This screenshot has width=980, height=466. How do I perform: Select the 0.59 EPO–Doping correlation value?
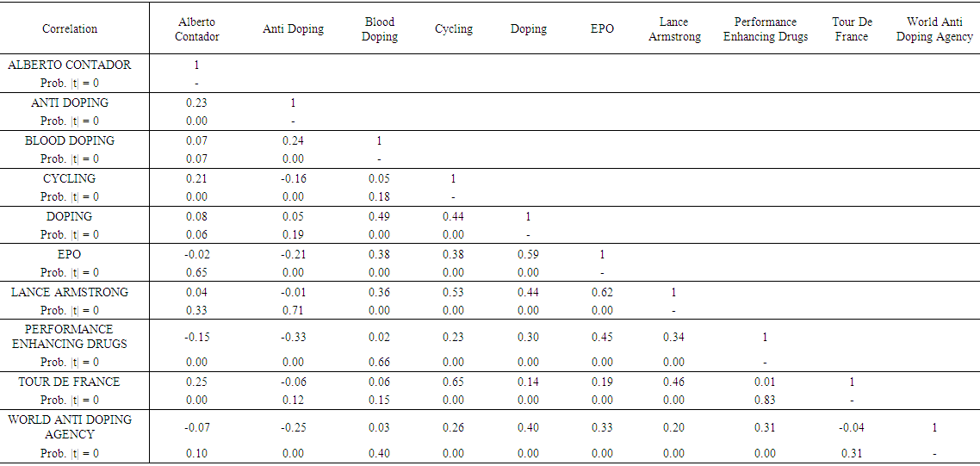coord(528,254)
